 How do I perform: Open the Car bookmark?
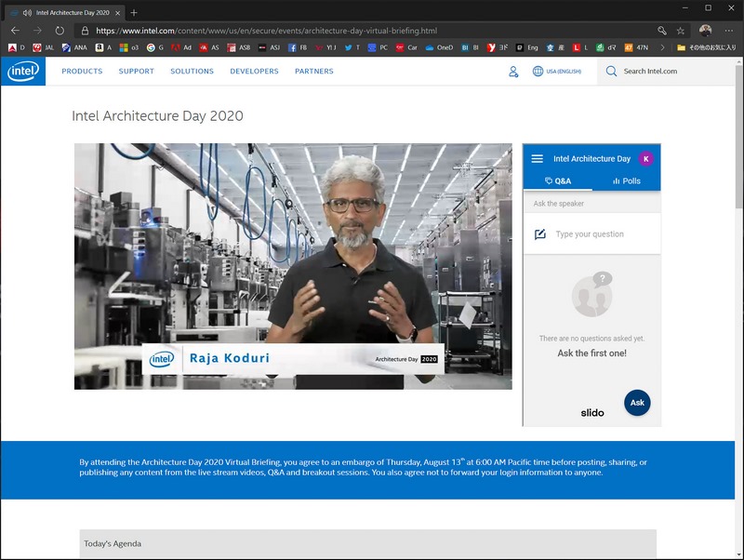point(406,47)
